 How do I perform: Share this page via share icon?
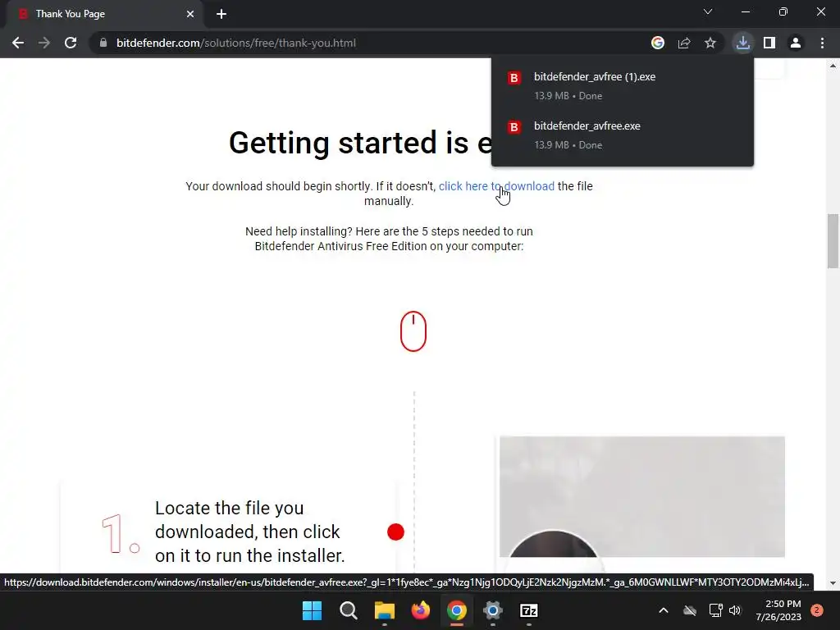point(684,43)
